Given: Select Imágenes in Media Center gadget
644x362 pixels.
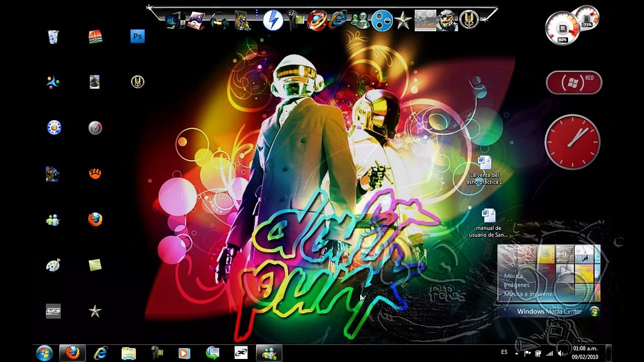Looking at the screenshot, I should tap(517, 285).
